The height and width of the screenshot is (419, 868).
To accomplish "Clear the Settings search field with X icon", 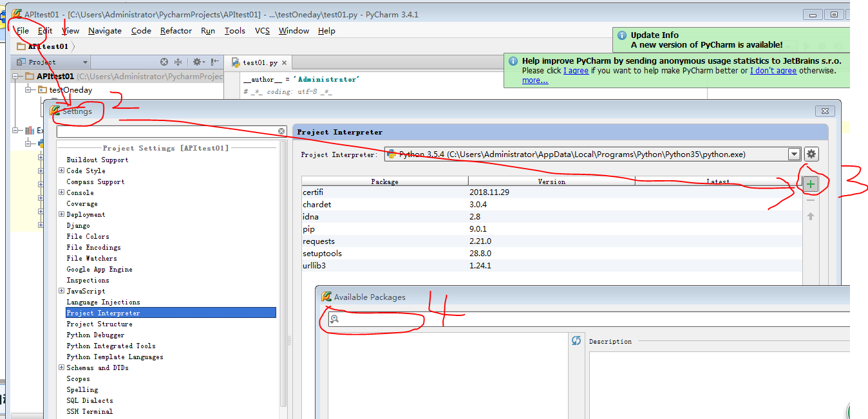I will click(281, 131).
